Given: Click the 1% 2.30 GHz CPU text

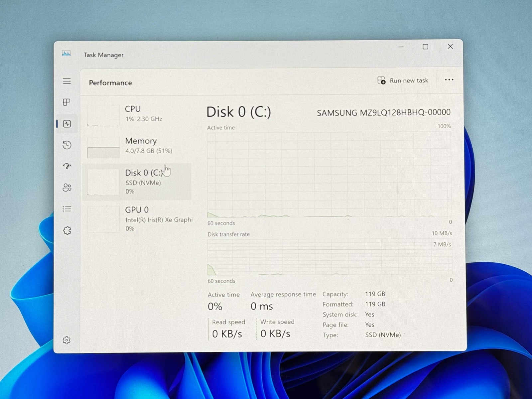Looking at the screenshot, I should coord(144,119).
